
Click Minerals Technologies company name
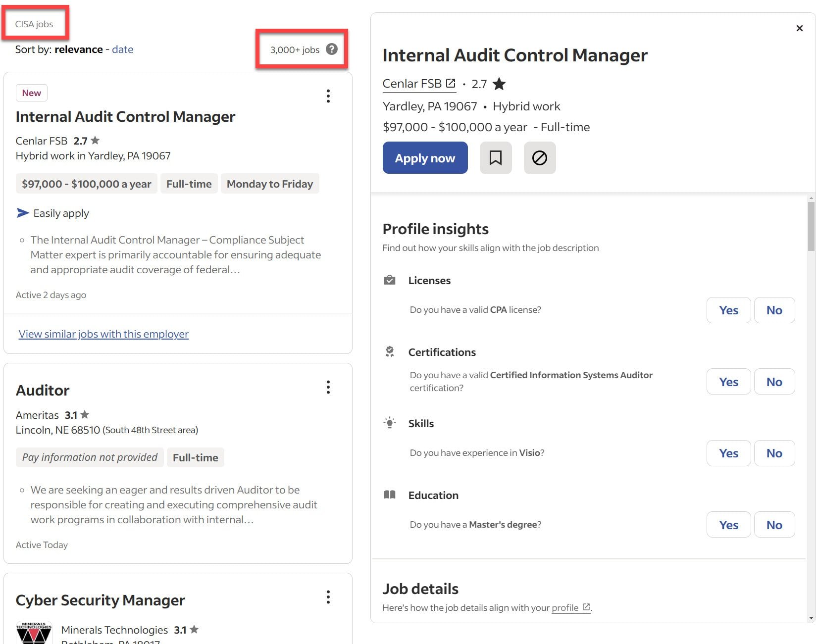tap(114, 630)
